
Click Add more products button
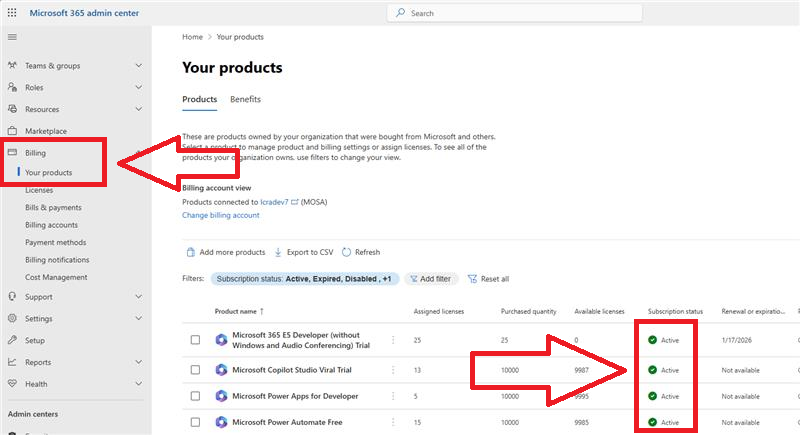pyautogui.click(x=226, y=252)
